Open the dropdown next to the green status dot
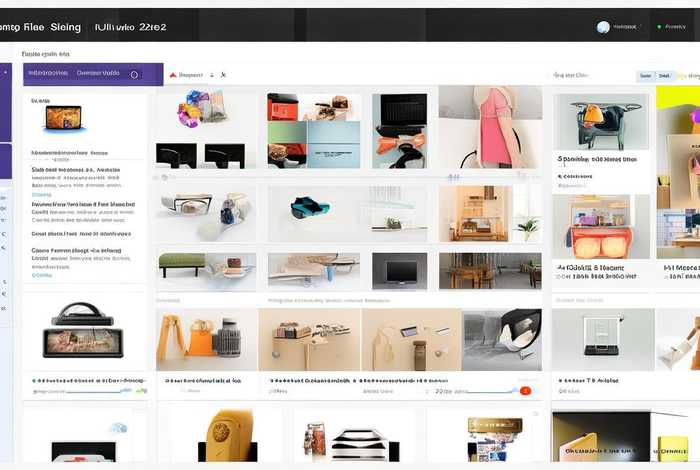The height and width of the screenshot is (470, 700). point(675,27)
